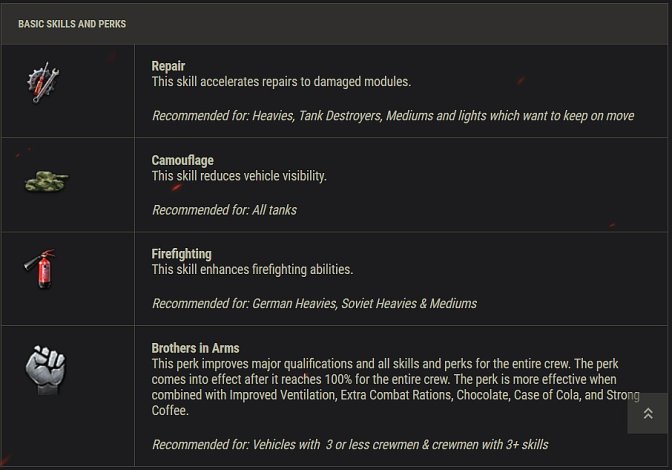Click the Firefighting abilities description text
Viewport: 672px width, 470px height.
pyautogui.click(x=252, y=269)
